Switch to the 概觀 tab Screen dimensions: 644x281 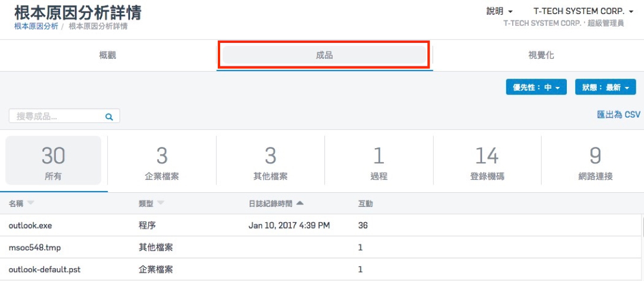pyautogui.click(x=108, y=55)
